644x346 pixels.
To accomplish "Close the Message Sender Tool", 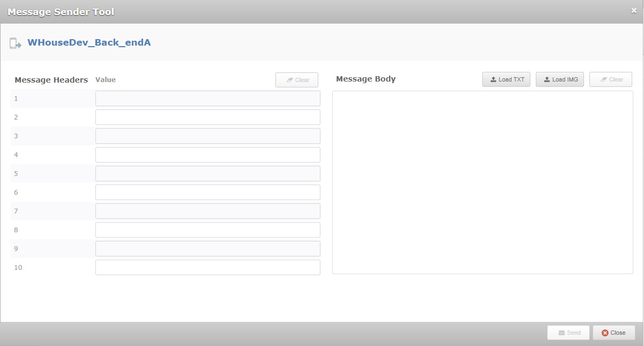I will pos(613,333).
